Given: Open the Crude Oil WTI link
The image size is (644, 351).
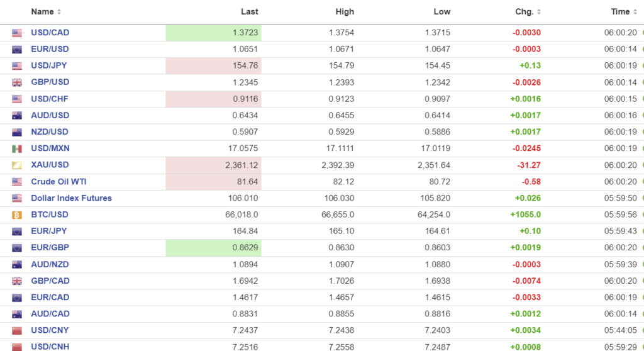Looking at the screenshot, I should click(58, 181).
